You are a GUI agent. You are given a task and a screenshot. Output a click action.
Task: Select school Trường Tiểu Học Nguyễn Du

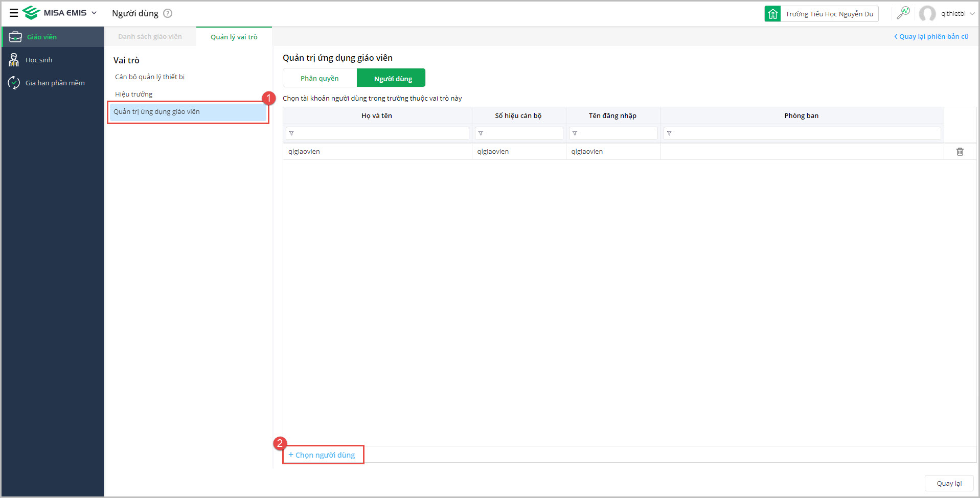pos(829,14)
